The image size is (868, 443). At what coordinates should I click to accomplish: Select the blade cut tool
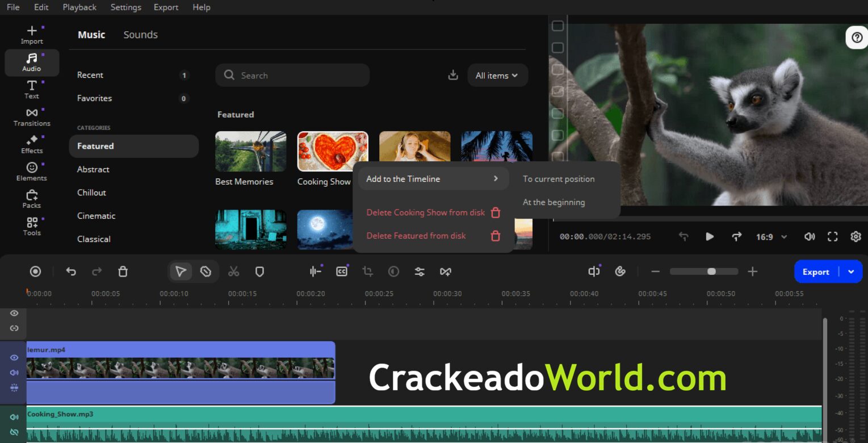(206, 271)
